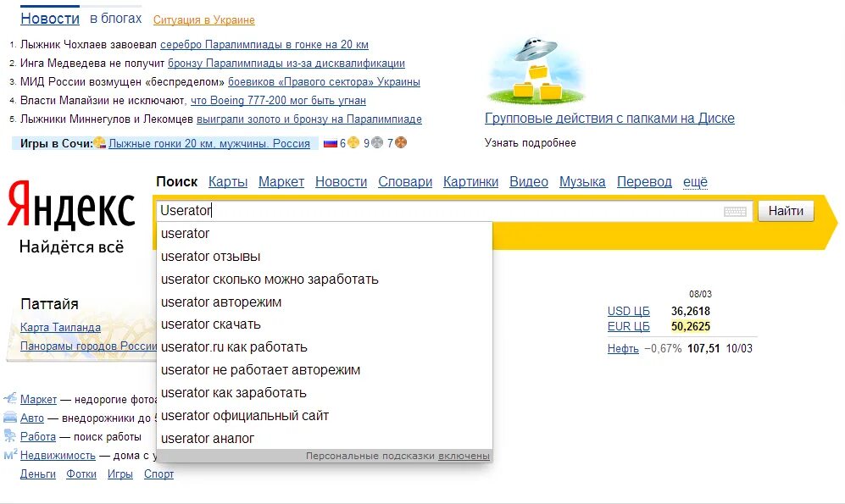Click the Russian flag medal icon
This screenshot has width=845, height=504.
point(331,143)
